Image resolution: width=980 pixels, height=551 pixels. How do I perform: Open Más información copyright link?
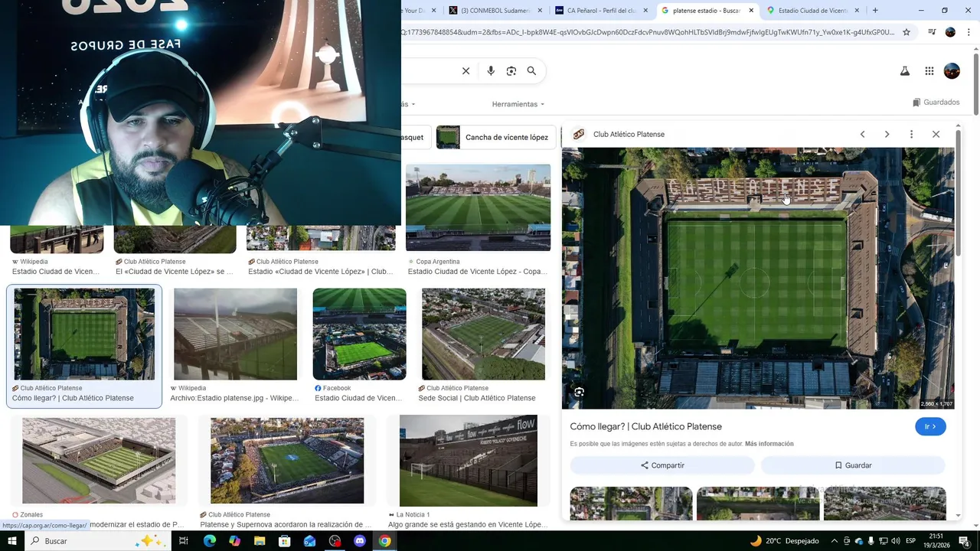click(769, 444)
